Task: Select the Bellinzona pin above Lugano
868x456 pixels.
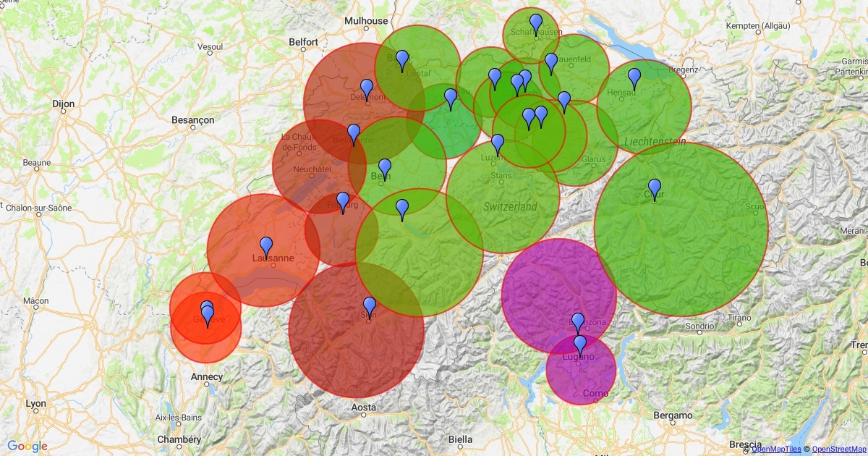Action: tap(577, 322)
